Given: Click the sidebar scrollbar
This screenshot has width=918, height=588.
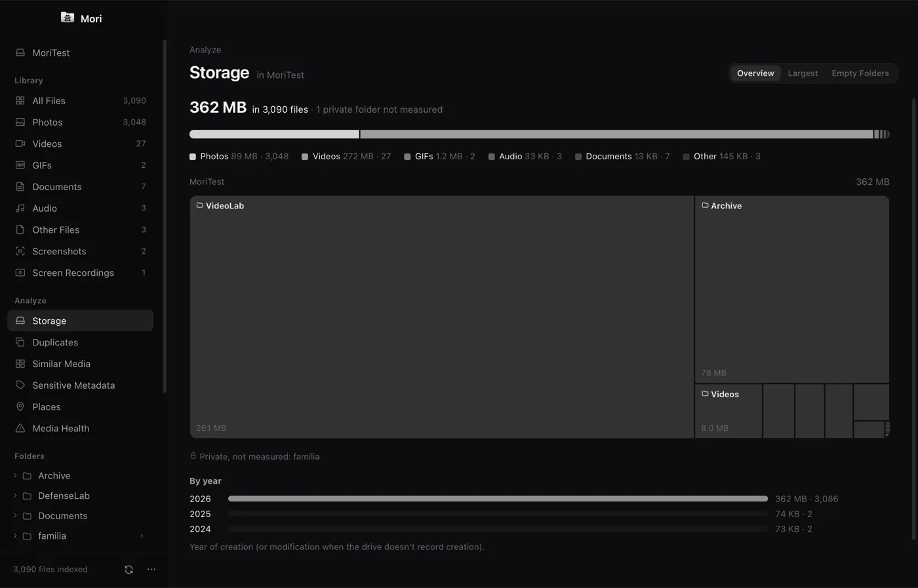Looking at the screenshot, I should point(165,216).
